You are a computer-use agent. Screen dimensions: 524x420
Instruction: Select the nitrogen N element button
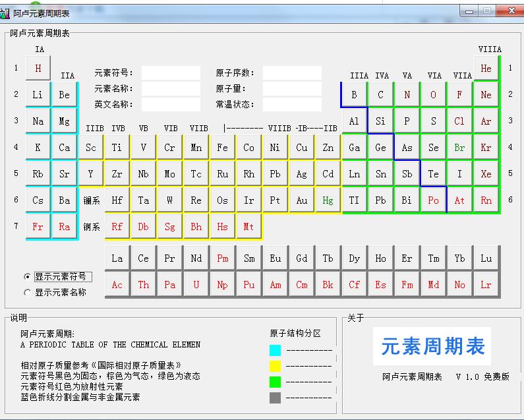pyautogui.click(x=407, y=95)
